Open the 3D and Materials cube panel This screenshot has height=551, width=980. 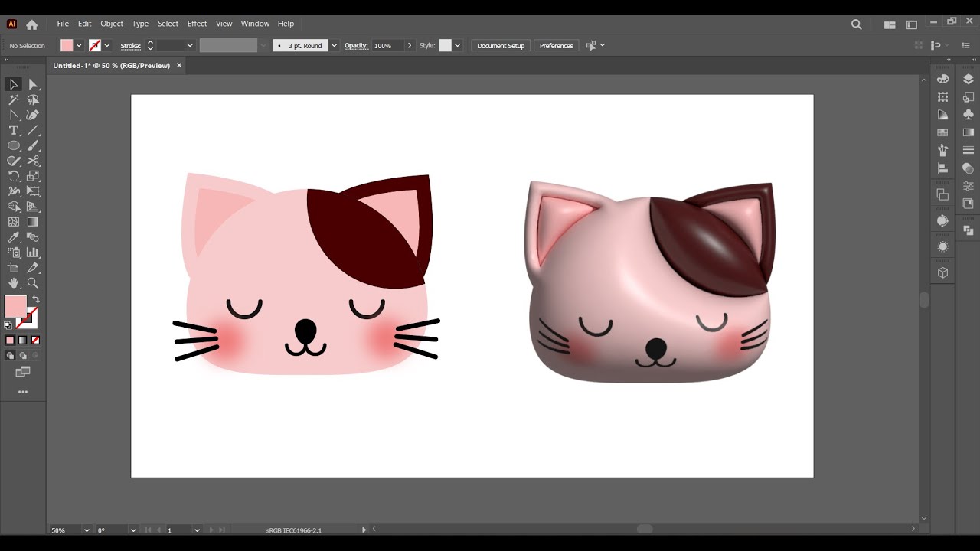click(x=943, y=272)
